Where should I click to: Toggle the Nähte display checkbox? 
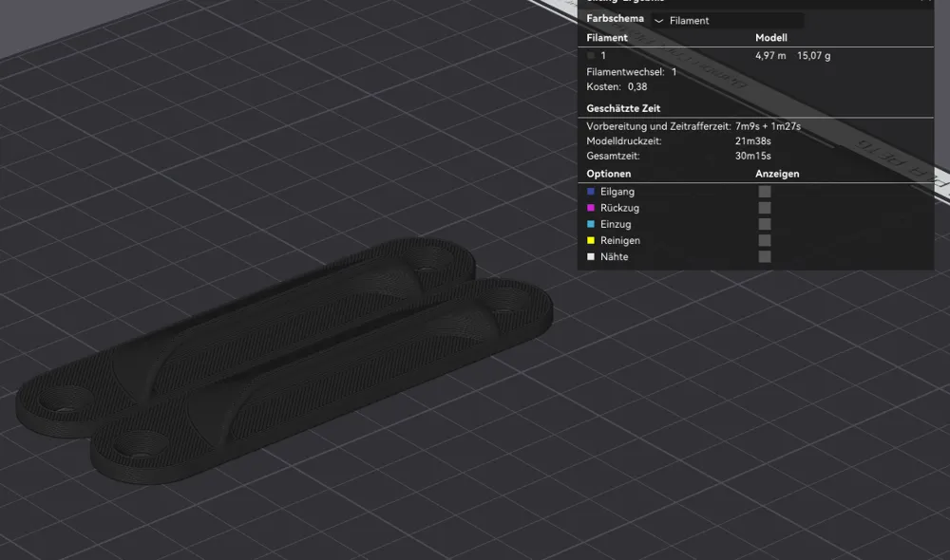coord(765,256)
